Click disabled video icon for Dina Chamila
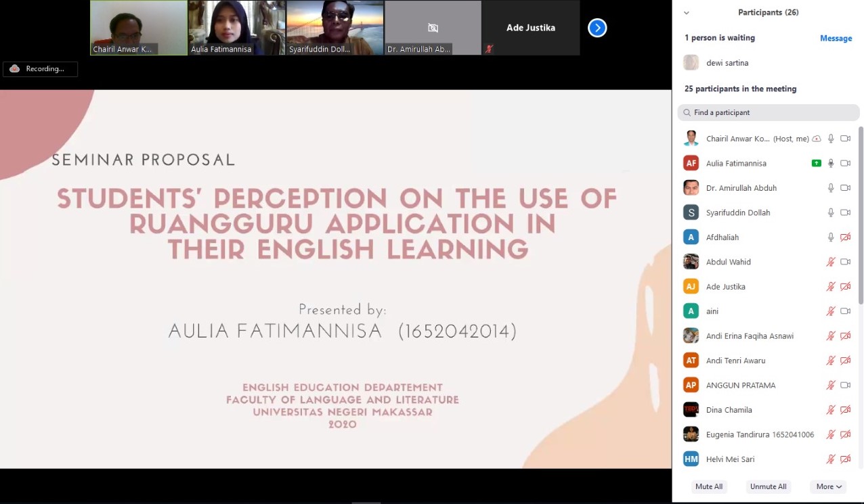 tap(845, 410)
